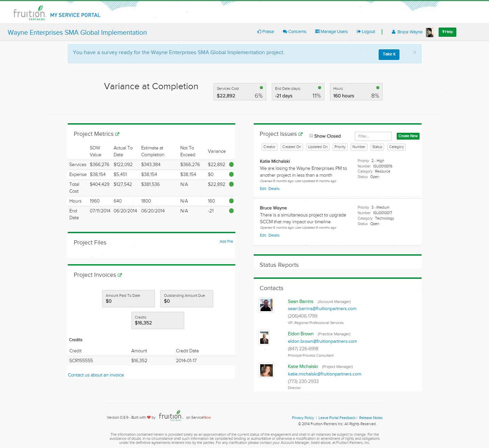Click green indicator on End Date tile
489x448 pixels.
tap(319, 88)
